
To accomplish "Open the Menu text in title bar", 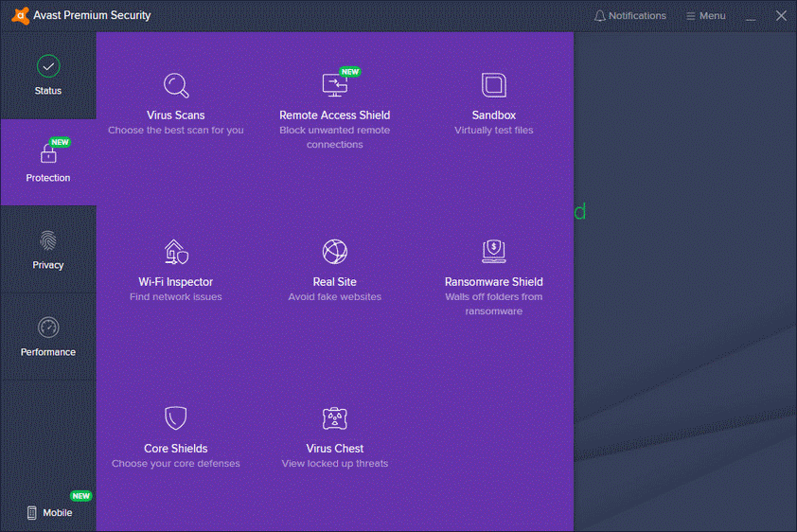I will 712,16.
